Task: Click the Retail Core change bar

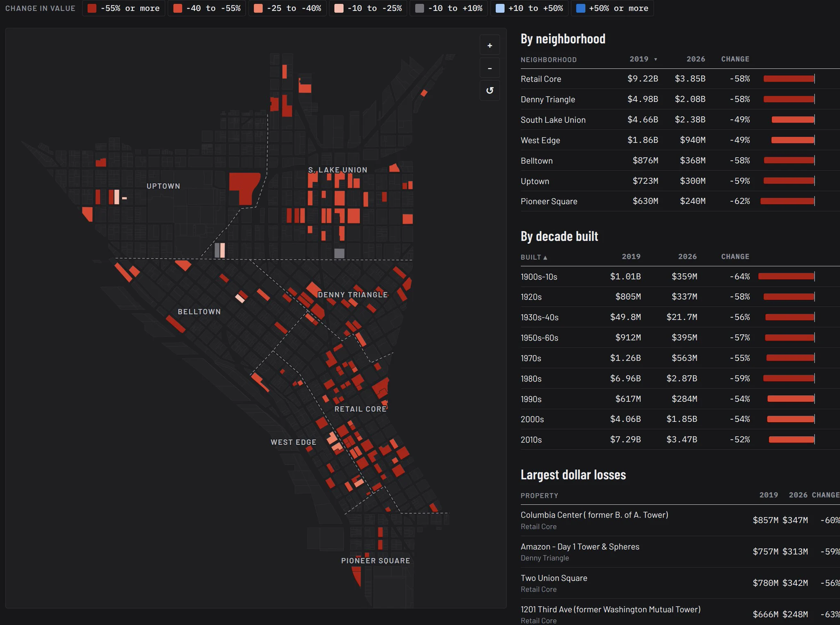Action: (789, 79)
